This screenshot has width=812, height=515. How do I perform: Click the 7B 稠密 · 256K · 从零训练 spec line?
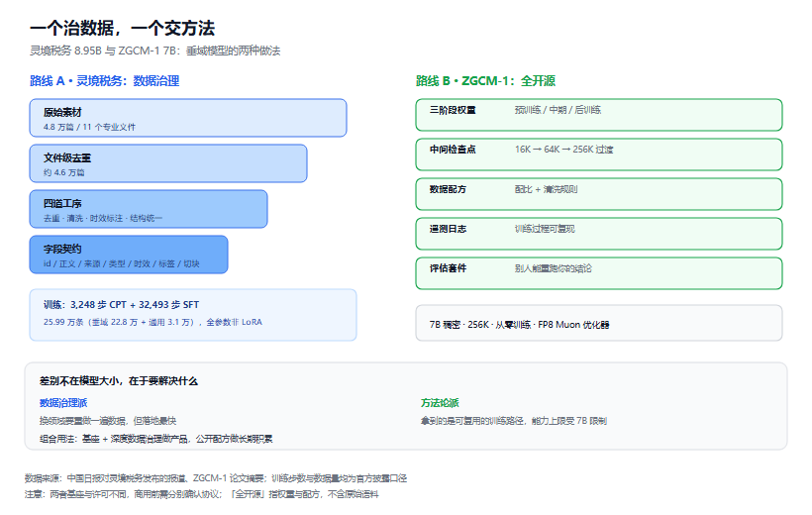click(520, 325)
